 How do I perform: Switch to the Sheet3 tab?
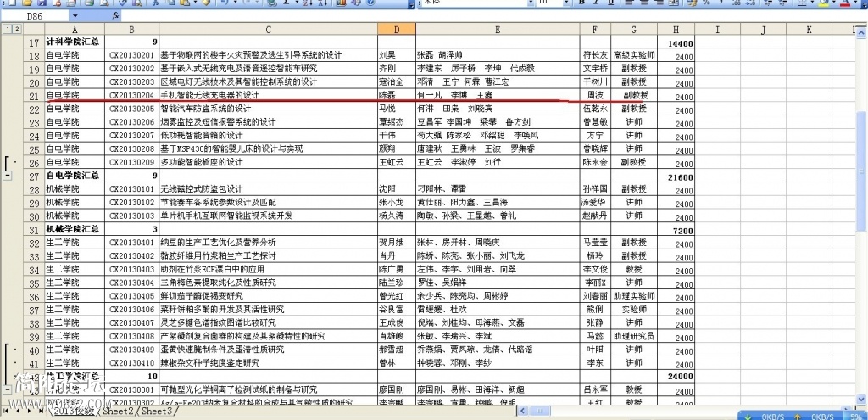point(159,412)
